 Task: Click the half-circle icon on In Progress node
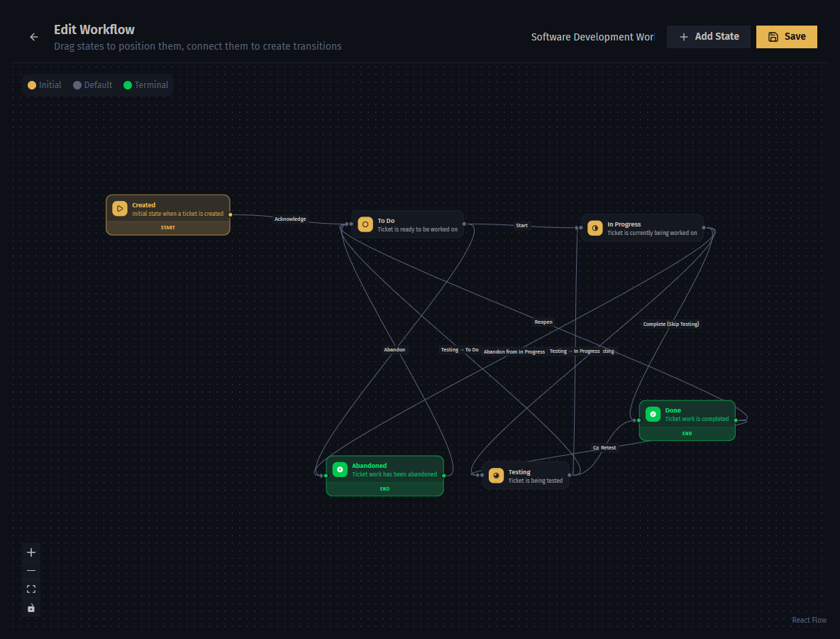click(x=595, y=229)
